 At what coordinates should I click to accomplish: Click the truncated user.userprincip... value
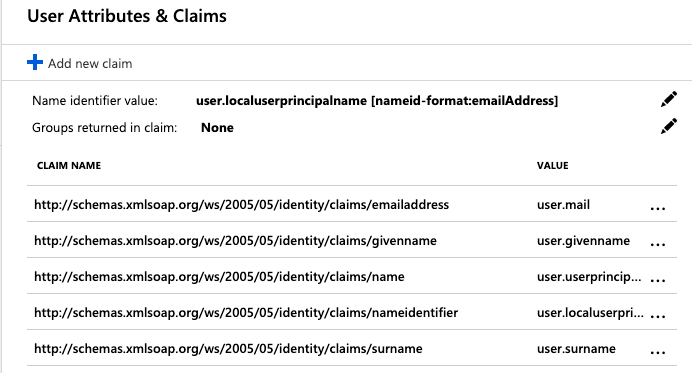click(589, 277)
